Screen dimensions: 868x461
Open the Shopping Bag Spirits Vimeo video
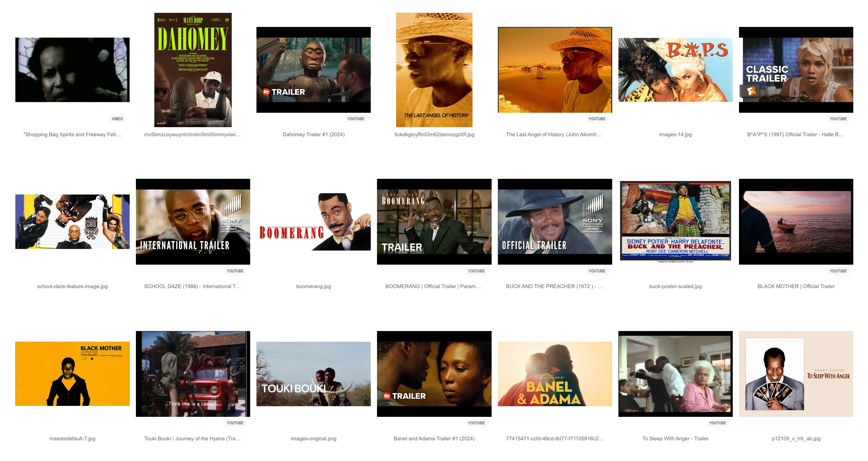tap(72, 70)
